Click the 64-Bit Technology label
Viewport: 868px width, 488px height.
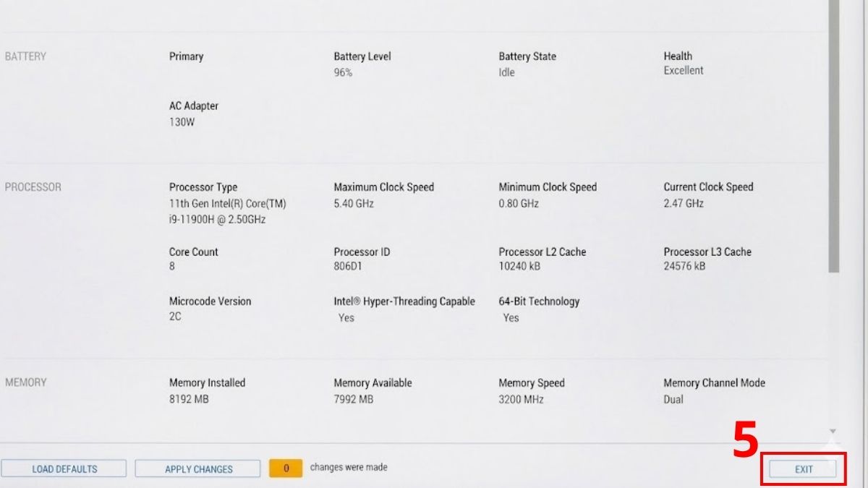[539, 301]
